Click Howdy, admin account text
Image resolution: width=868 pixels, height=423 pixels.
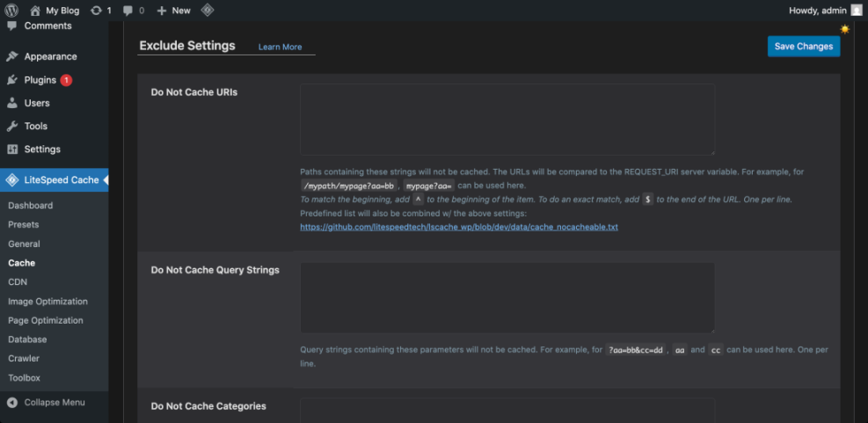click(x=818, y=11)
